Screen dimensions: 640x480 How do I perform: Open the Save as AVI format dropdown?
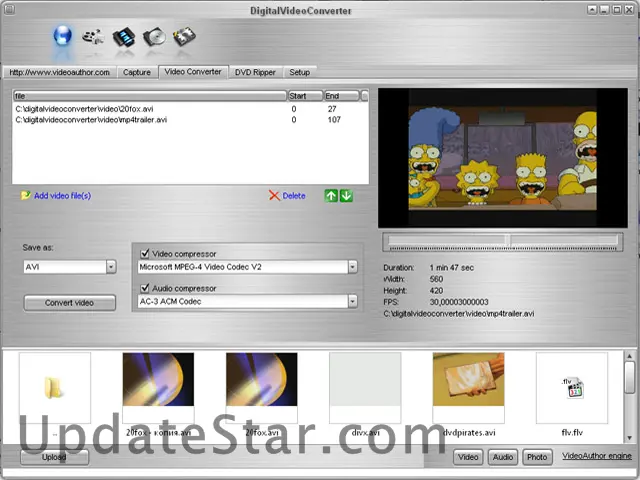point(111,267)
